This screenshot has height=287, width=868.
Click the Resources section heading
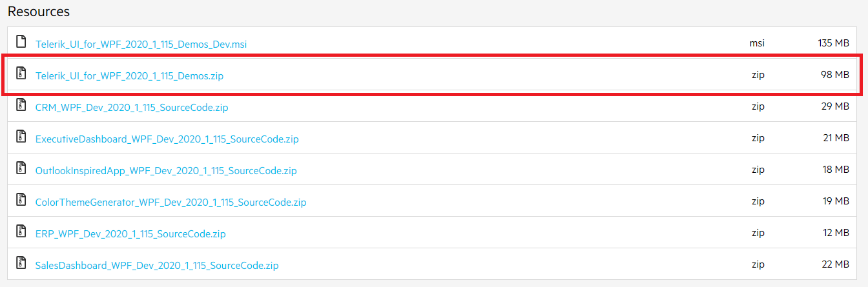(x=39, y=12)
